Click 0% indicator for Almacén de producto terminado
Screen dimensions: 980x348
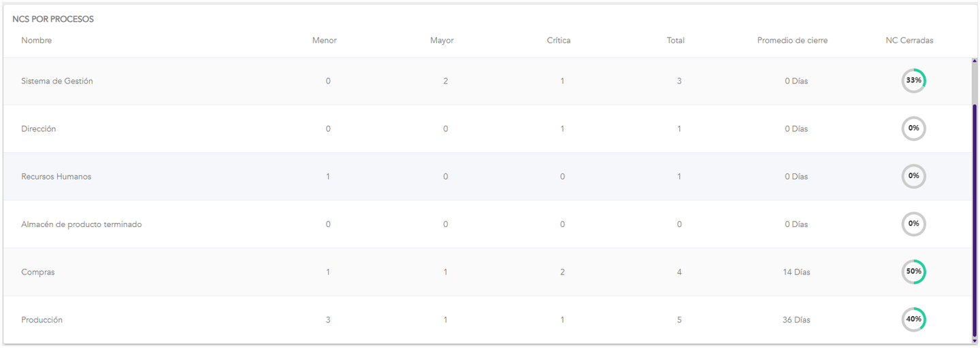coord(913,224)
